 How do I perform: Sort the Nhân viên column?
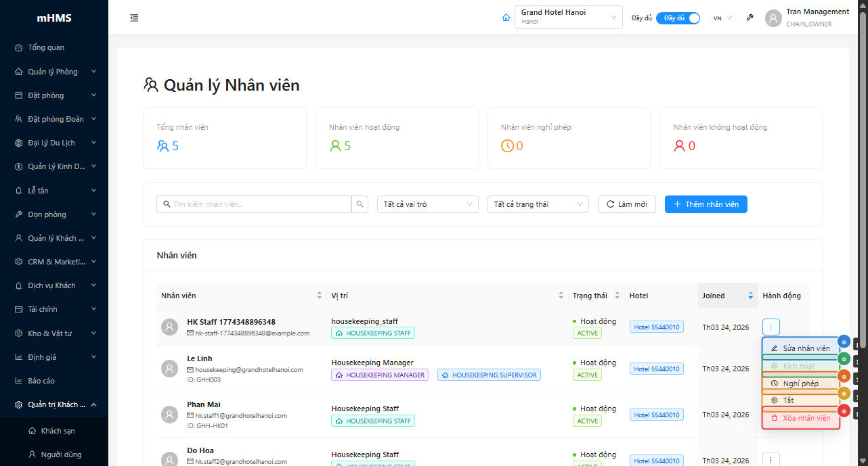point(320,296)
